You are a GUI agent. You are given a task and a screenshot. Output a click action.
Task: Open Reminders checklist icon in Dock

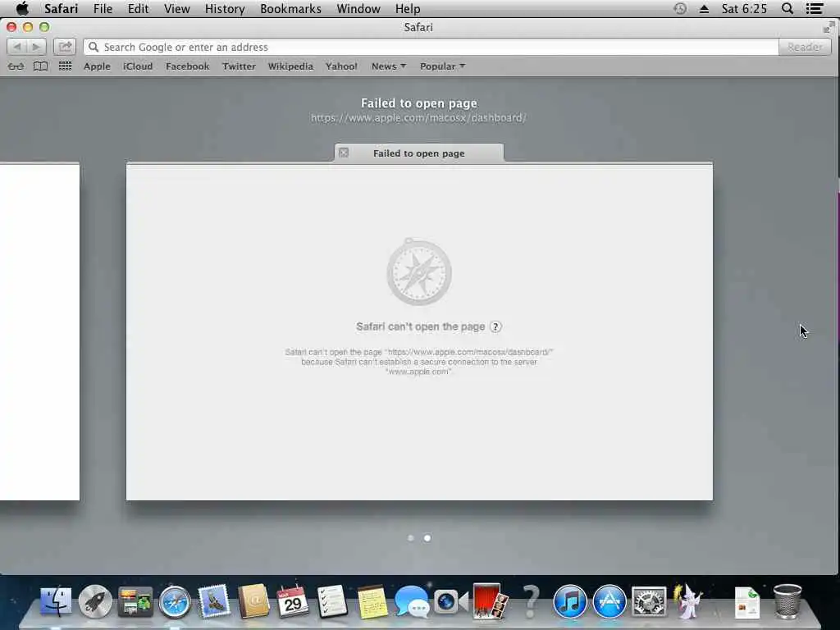(332, 601)
